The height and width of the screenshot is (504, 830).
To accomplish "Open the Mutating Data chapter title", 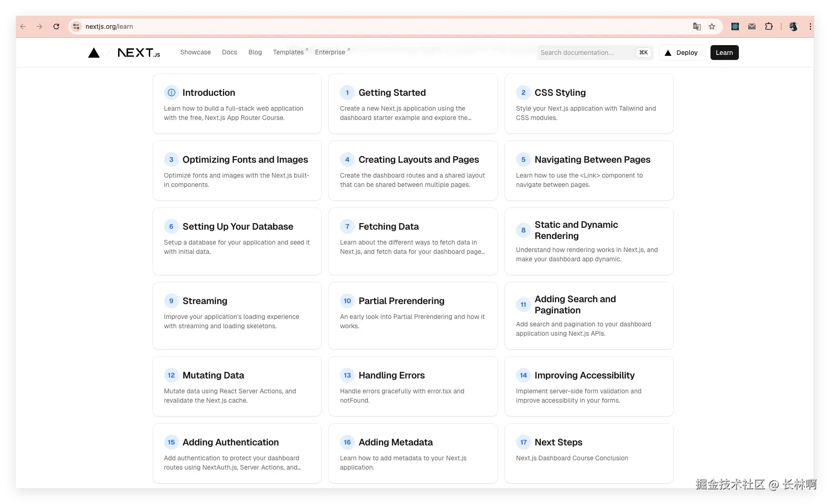I will pyautogui.click(x=213, y=375).
